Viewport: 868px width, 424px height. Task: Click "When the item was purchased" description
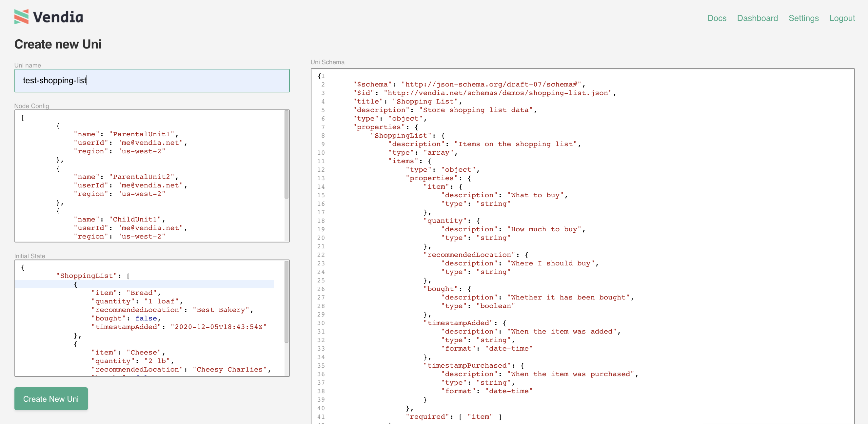[x=570, y=374]
